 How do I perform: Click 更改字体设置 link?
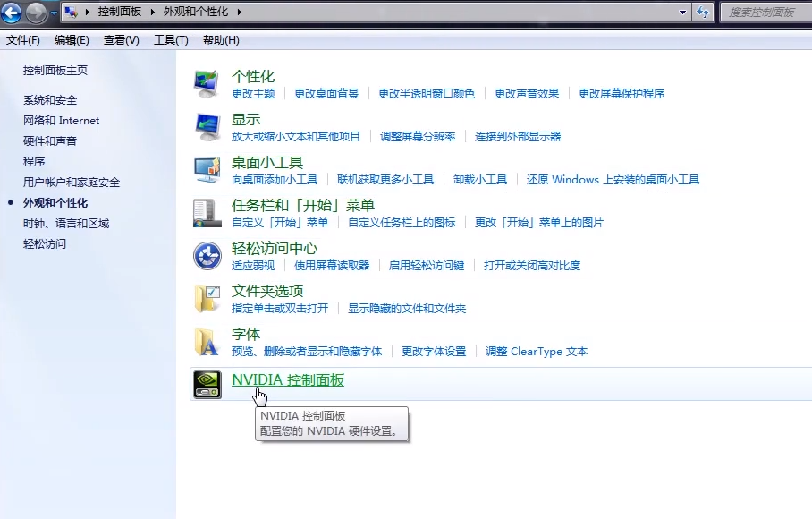point(434,351)
